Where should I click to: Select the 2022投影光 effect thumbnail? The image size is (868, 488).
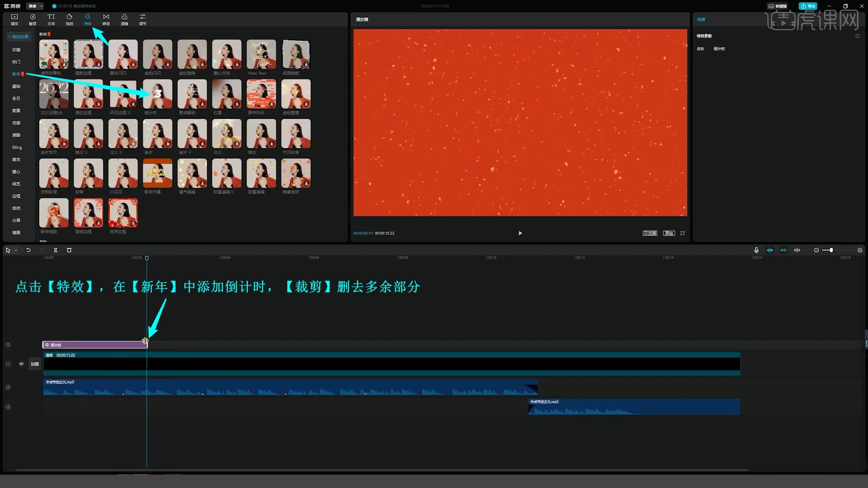(54, 94)
